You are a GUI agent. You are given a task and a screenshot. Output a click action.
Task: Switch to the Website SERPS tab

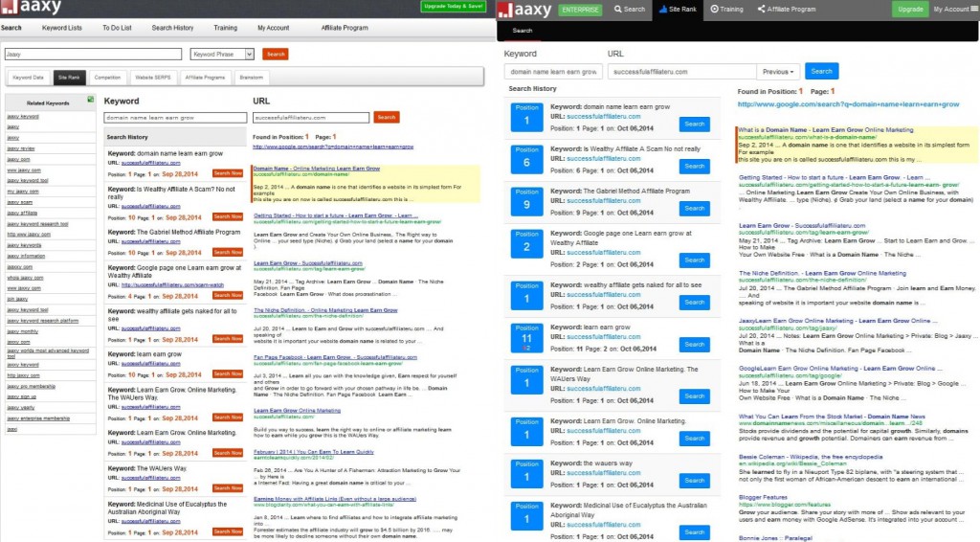[153, 78]
